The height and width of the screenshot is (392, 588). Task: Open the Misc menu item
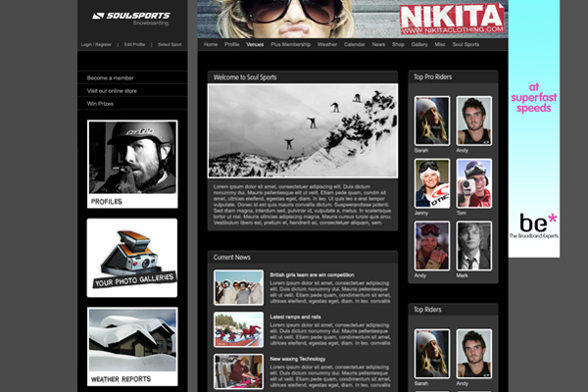(440, 44)
